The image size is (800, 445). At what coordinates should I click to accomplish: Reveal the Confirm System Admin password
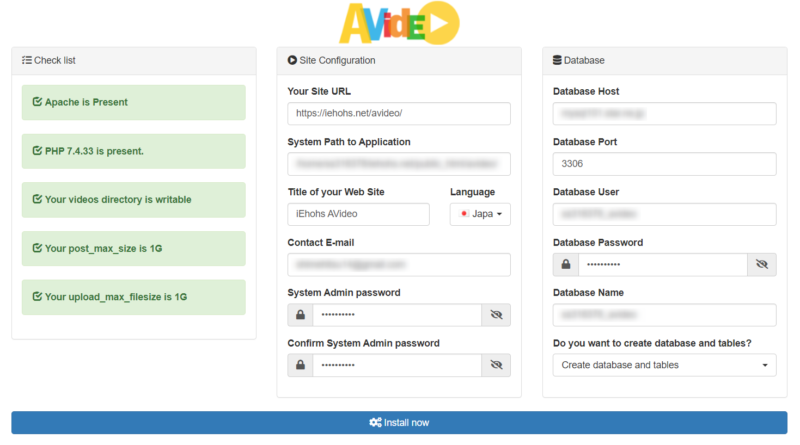(496, 365)
